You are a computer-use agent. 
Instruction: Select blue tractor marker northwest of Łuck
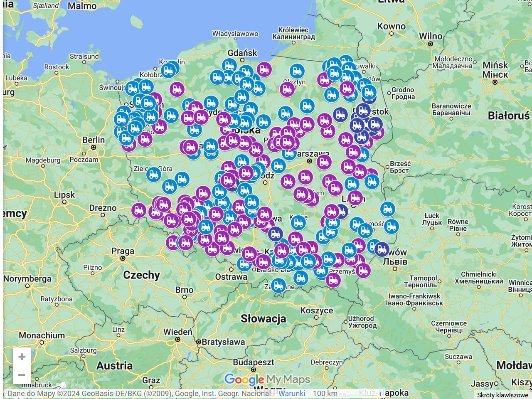click(x=388, y=209)
